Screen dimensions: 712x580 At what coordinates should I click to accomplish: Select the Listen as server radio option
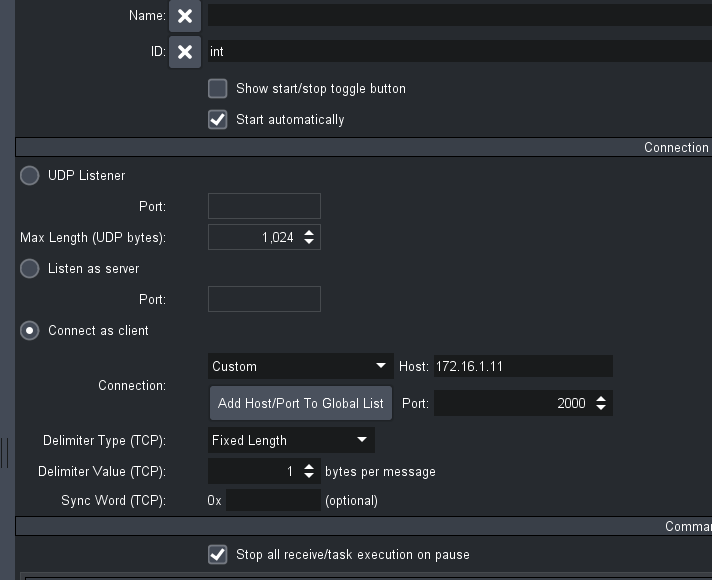(x=30, y=268)
